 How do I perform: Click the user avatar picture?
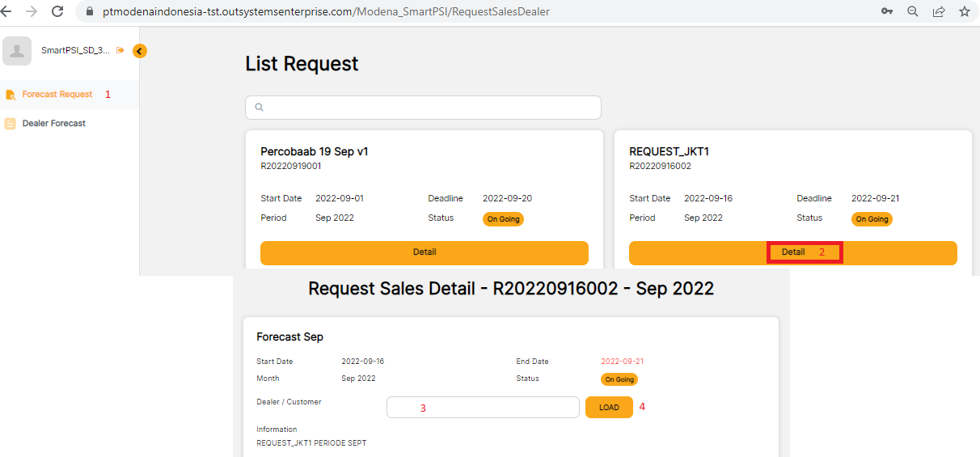point(17,51)
